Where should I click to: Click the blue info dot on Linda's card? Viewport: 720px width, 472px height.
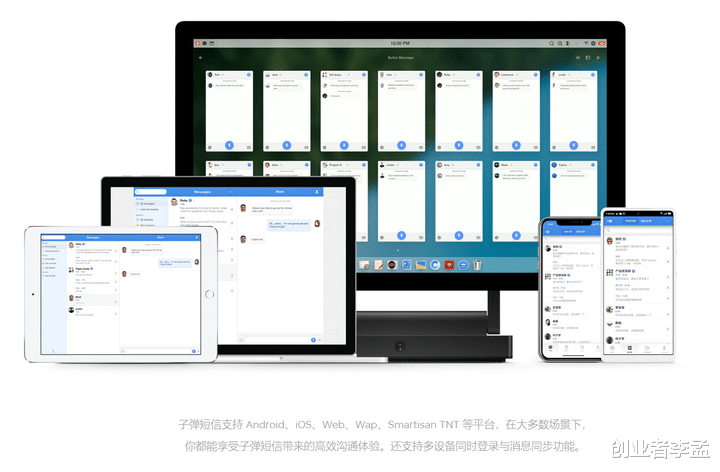click(593, 74)
